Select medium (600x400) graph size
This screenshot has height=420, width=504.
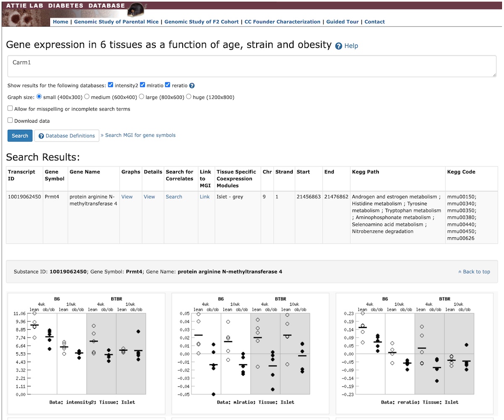87,97
